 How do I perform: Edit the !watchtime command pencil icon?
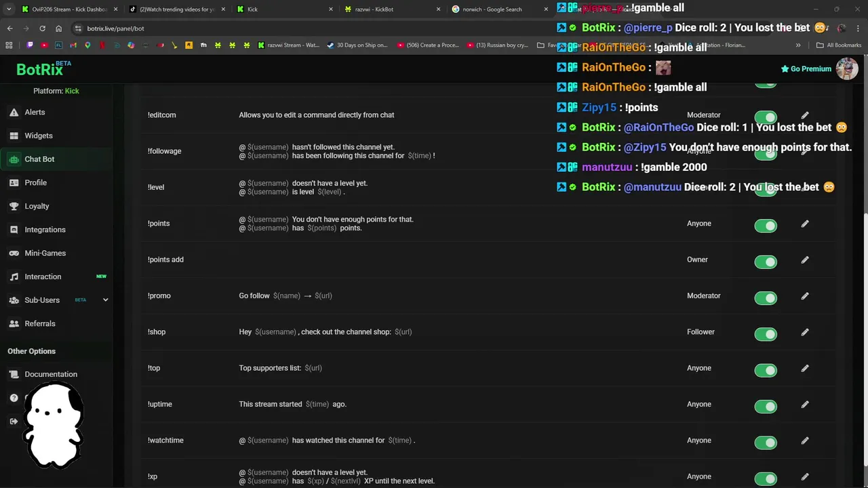coord(805,441)
